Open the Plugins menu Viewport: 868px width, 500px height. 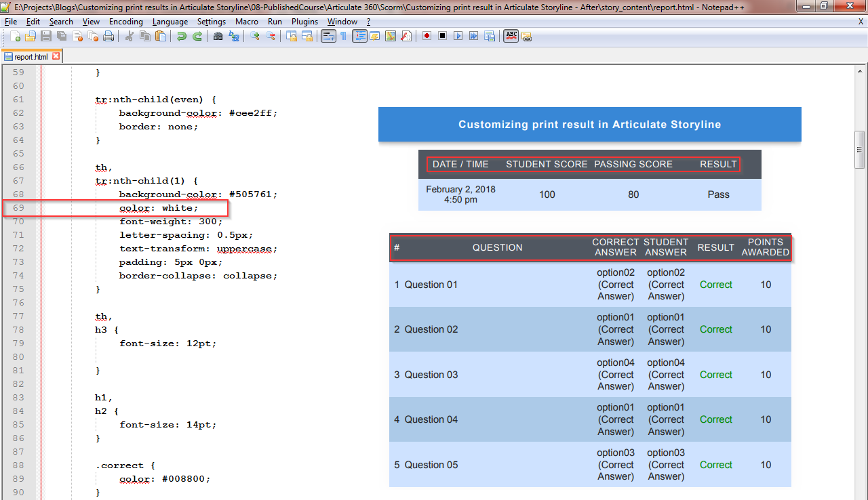click(304, 22)
